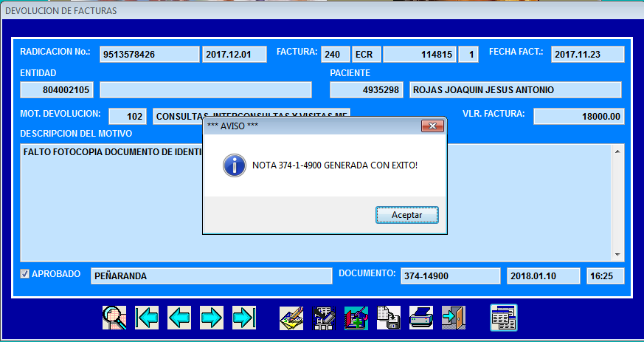The height and width of the screenshot is (342, 644).
Task: Click the scroll down arrow in description
Action: [617, 255]
